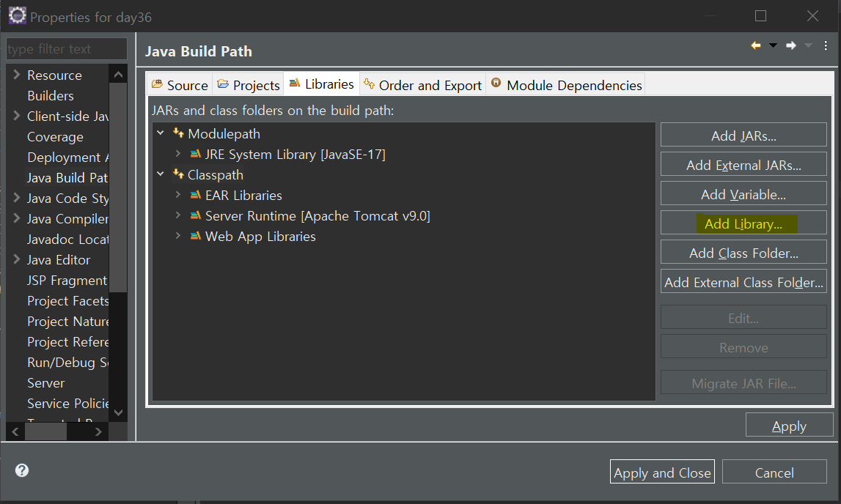Expand the Java Compiler sidebar item

coord(17,218)
